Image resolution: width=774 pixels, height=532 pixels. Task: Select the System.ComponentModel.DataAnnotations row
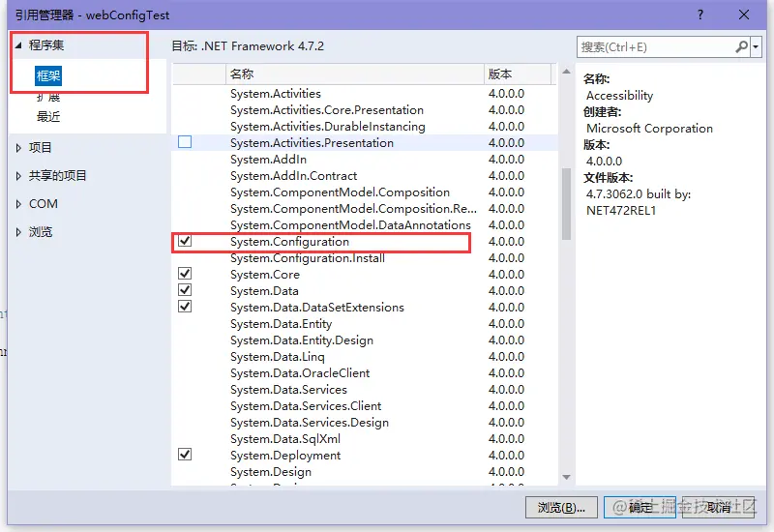pos(365,225)
